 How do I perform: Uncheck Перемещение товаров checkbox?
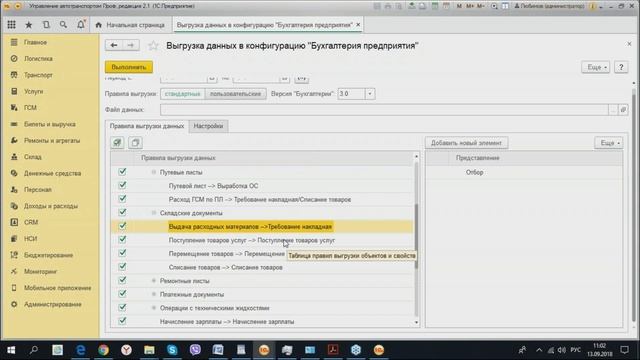click(x=122, y=253)
